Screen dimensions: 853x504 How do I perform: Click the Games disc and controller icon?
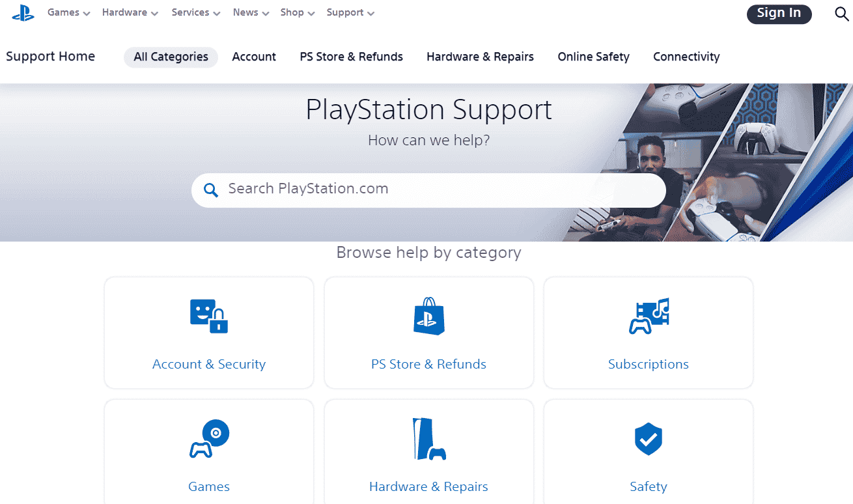(x=209, y=439)
